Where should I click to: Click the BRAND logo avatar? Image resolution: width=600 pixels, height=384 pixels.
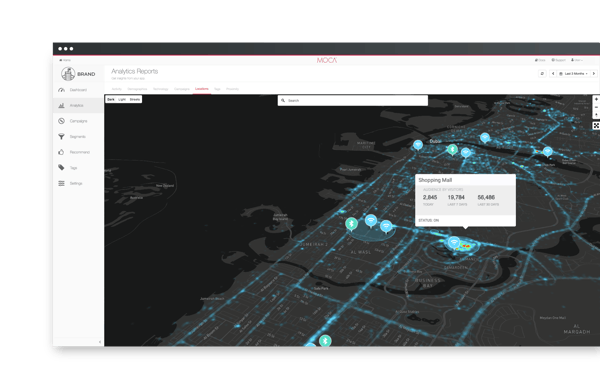pos(68,74)
